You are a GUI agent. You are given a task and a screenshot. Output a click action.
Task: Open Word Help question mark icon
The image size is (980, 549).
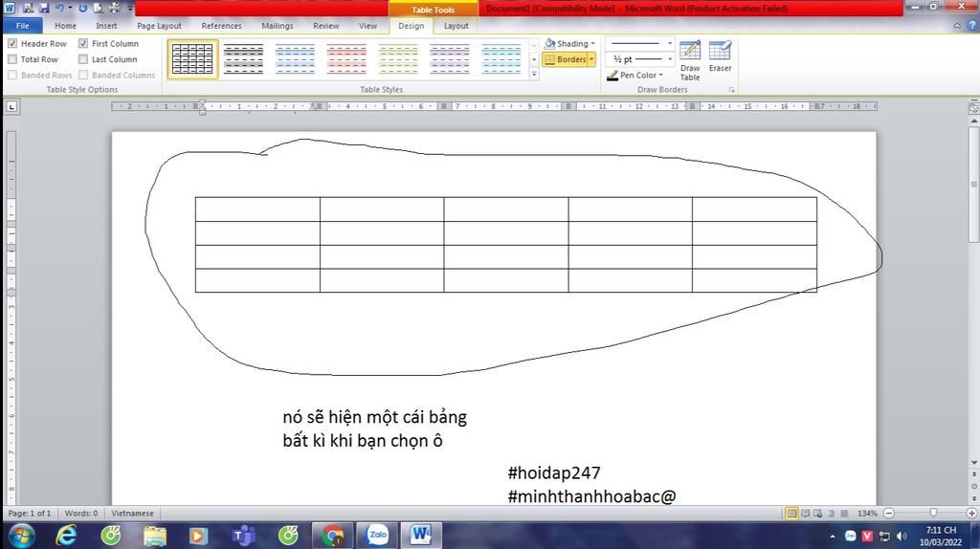tap(972, 26)
